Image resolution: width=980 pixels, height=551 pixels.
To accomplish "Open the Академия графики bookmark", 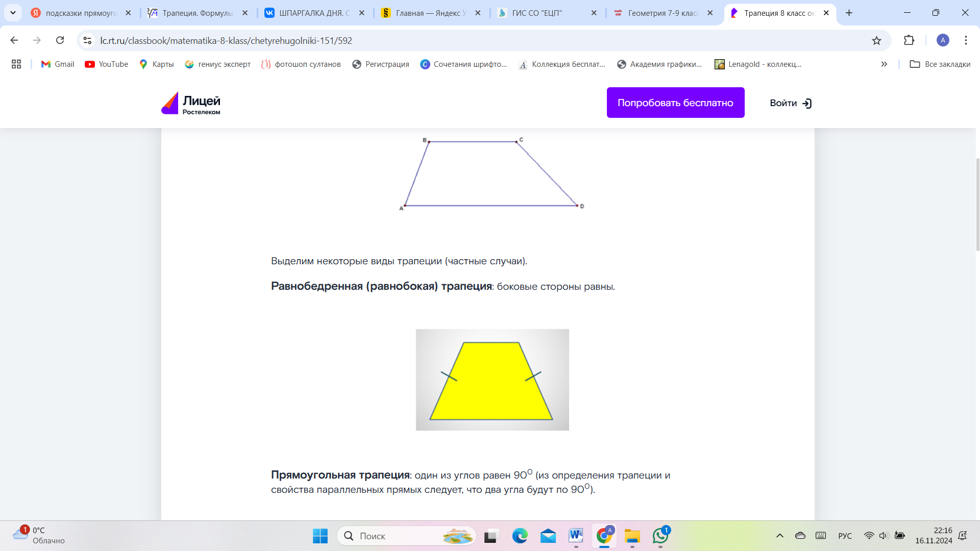I will (x=659, y=64).
